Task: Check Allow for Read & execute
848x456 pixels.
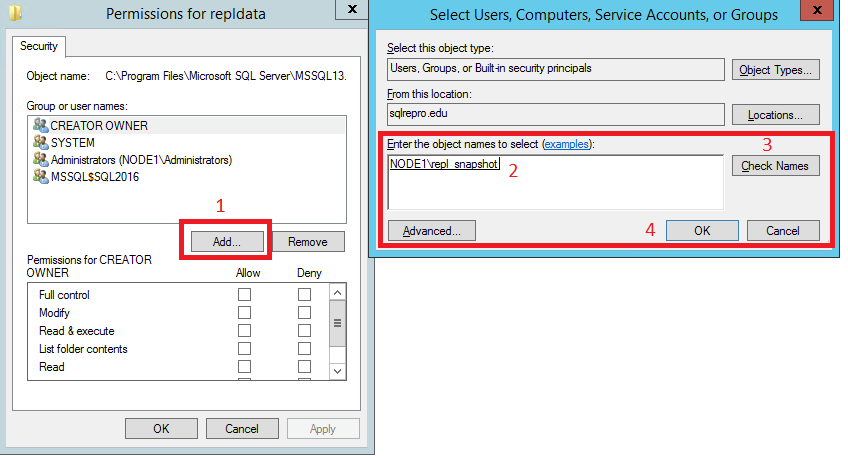Action: [244, 331]
